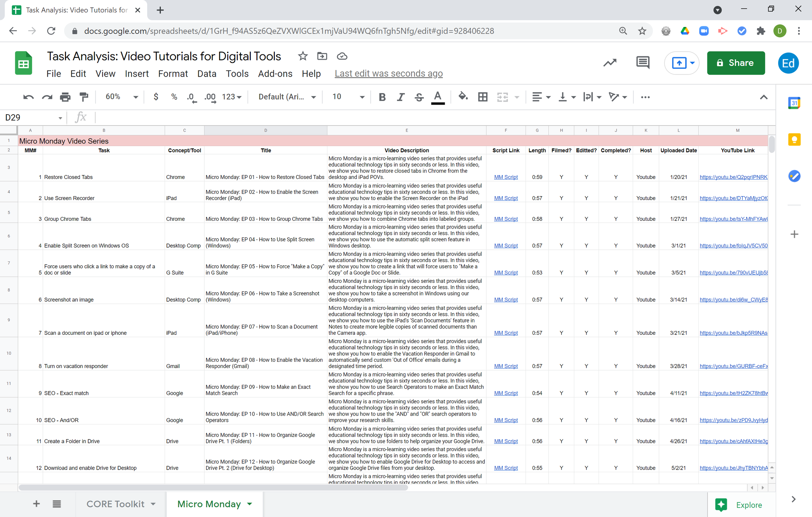Click the Paint format roller icon

click(x=83, y=97)
